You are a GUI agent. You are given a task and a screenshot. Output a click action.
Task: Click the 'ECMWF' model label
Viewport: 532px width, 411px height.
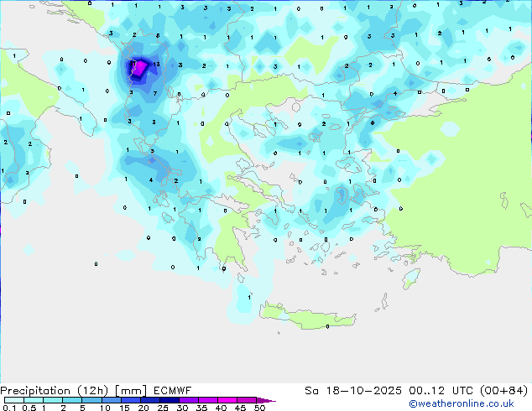pos(172,391)
